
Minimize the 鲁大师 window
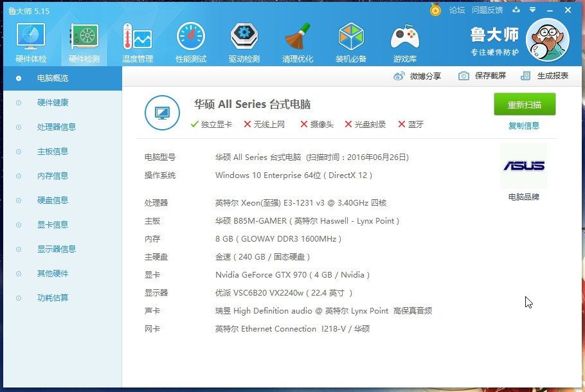point(550,10)
